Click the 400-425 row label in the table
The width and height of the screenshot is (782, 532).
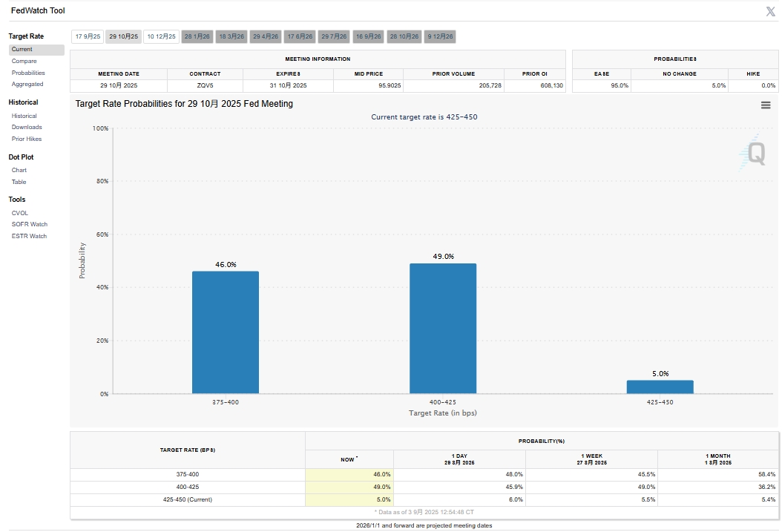[188, 487]
